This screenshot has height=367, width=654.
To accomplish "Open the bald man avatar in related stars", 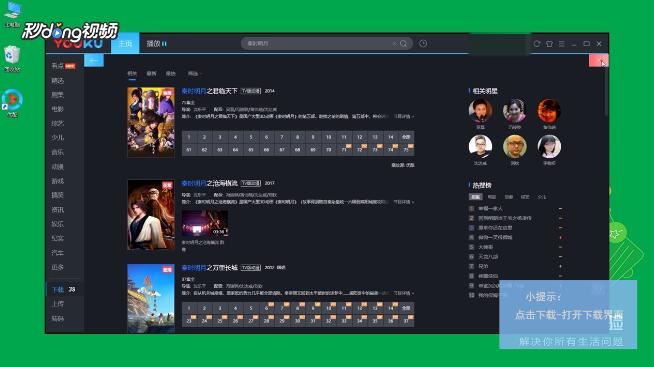I will point(514,146).
